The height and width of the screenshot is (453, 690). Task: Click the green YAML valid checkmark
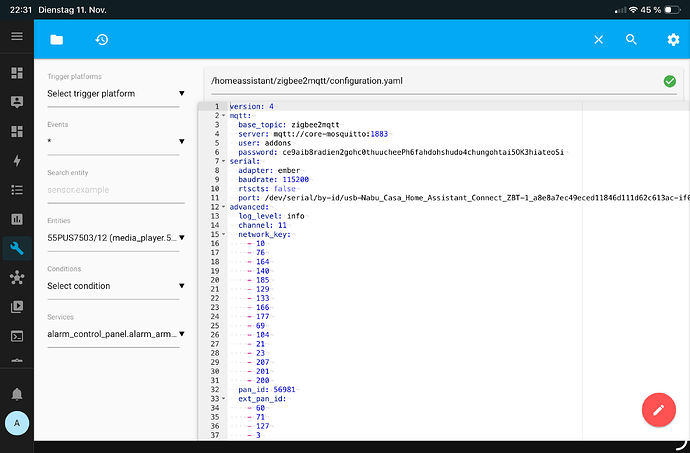coord(670,81)
